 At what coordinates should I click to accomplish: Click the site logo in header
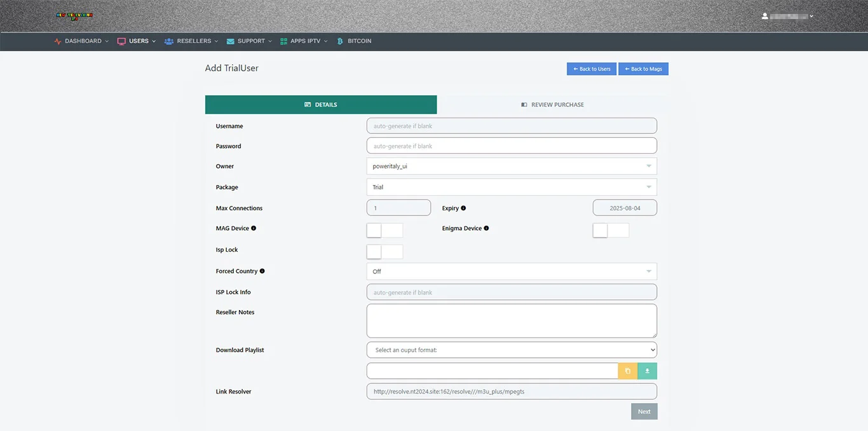[x=74, y=16]
